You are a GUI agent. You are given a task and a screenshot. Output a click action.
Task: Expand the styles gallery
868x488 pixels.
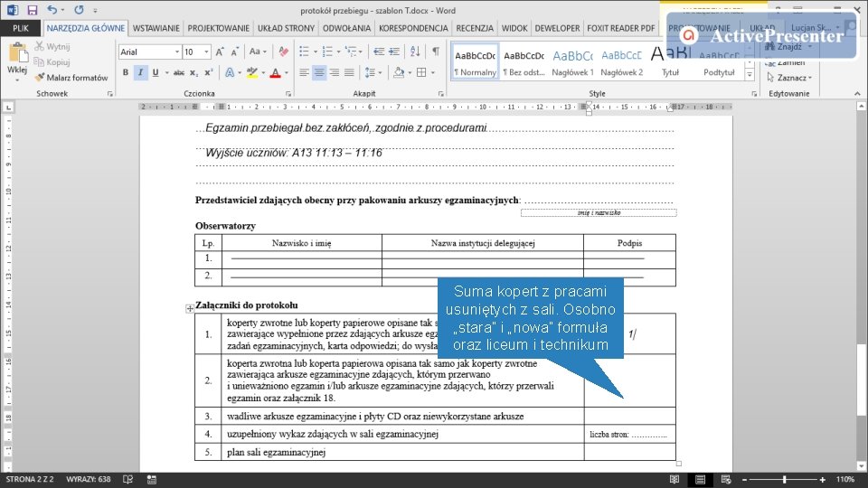click(x=750, y=75)
